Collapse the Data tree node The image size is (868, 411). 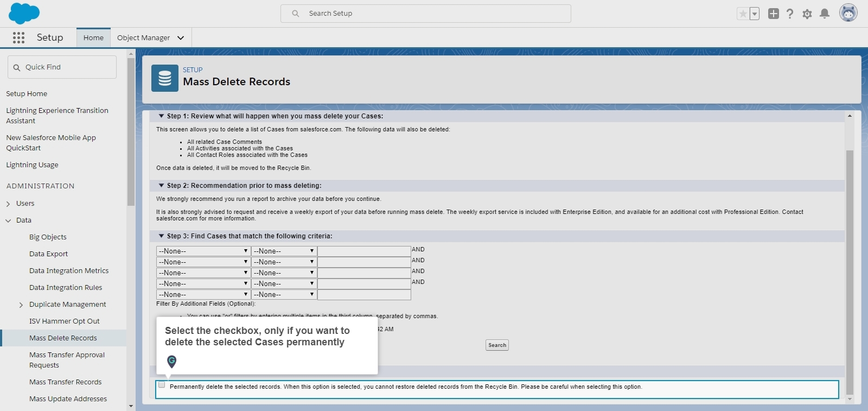point(8,220)
